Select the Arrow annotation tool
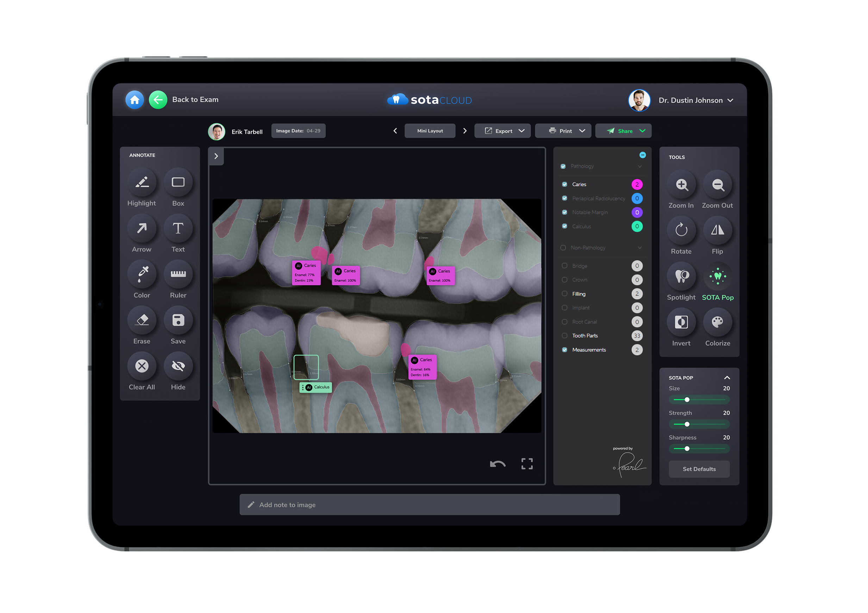This screenshot has width=868, height=613. [x=142, y=228]
